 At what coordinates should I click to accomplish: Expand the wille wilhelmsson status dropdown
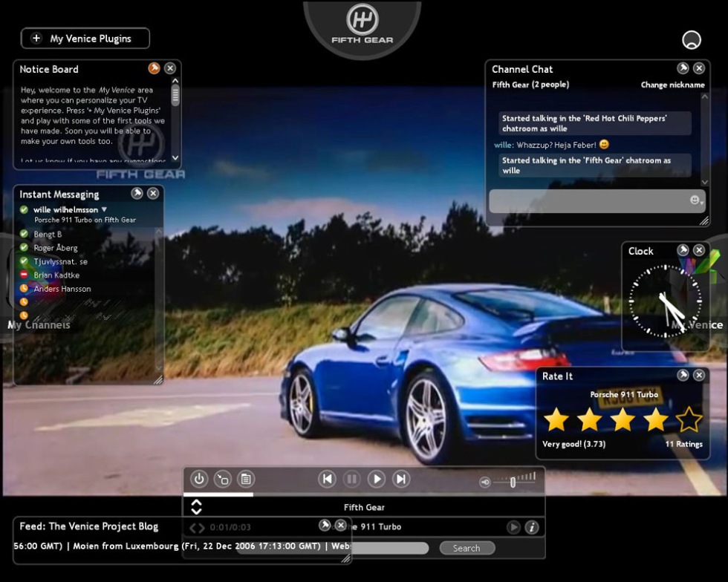pyautogui.click(x=104, y=209)
